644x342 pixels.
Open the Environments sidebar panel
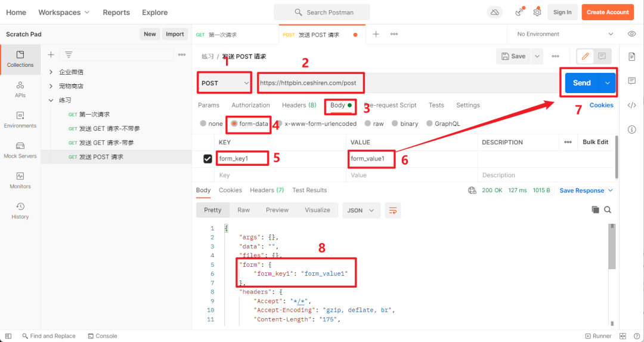[x=20, y=120]
